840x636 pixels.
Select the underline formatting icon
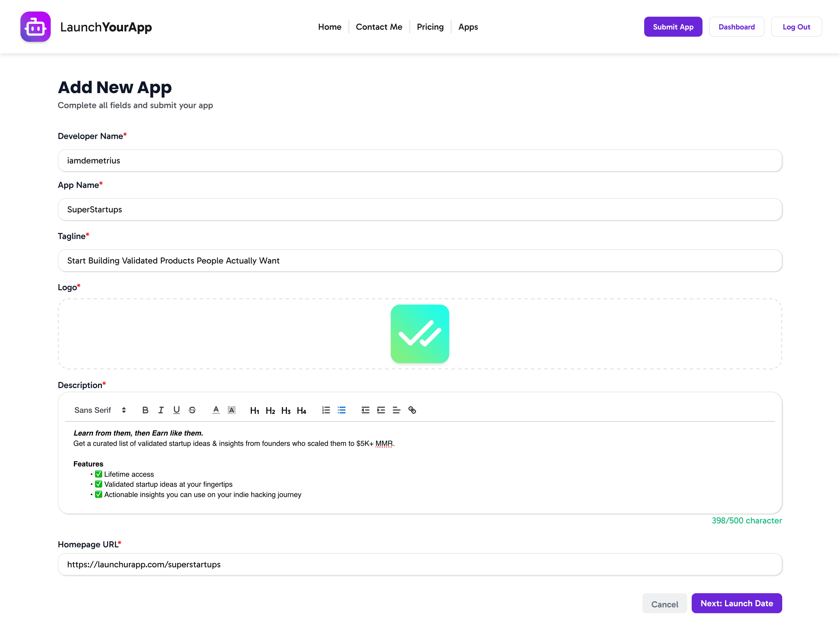pyautogui.click(x=177, y=410)
